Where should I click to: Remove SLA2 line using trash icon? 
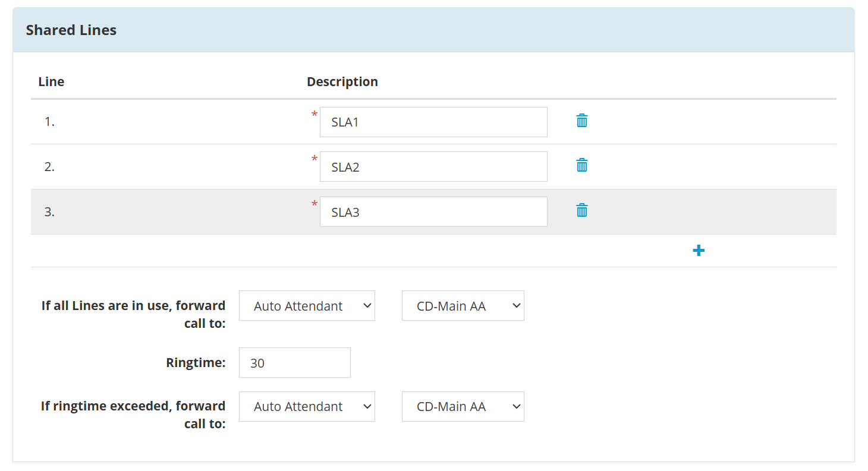tap(582, 166)
